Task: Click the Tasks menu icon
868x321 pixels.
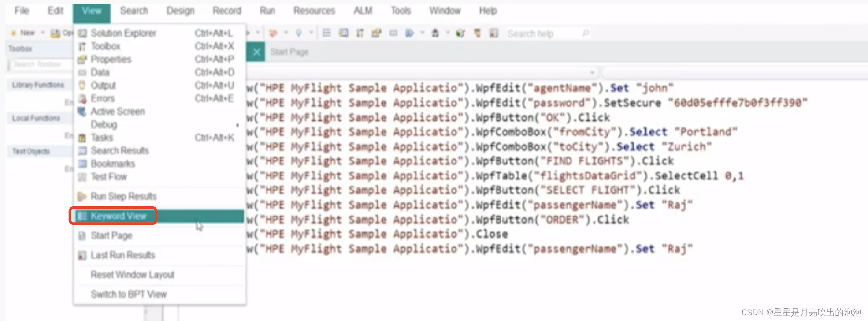Action: click(82, 138)
